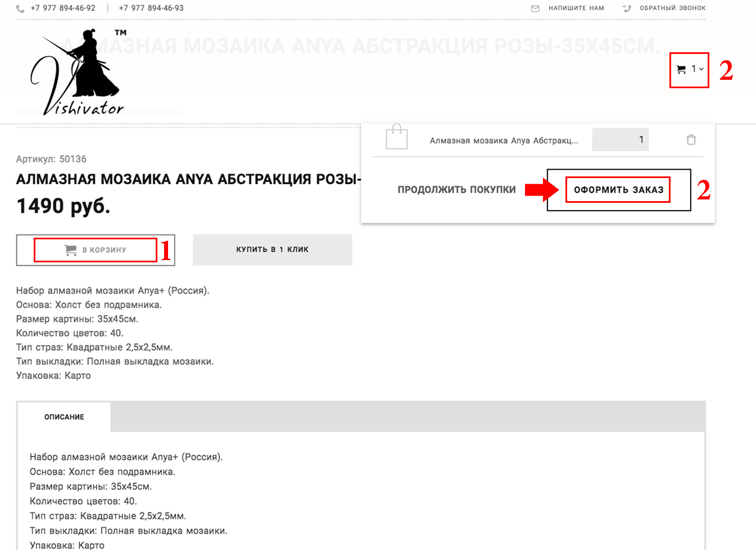
Task: Click Продолжить покупки in cart popup
Action: pos(456,190)
